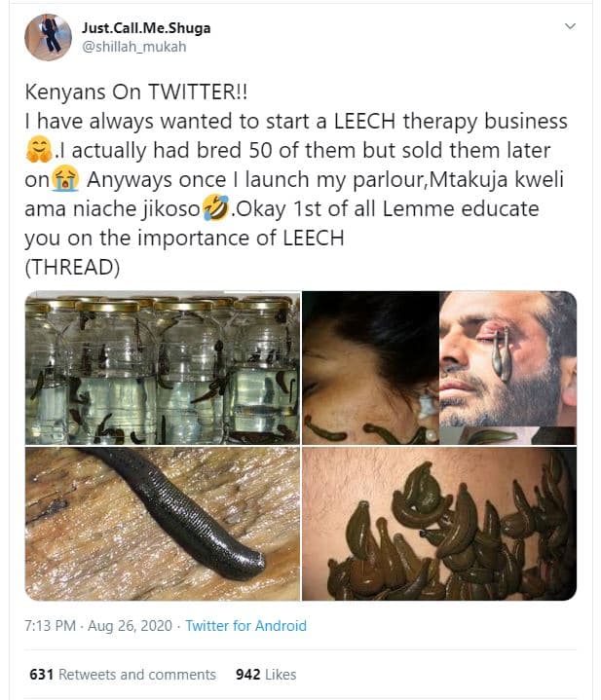Open the single black leech close-up photo

click(163, 523)
